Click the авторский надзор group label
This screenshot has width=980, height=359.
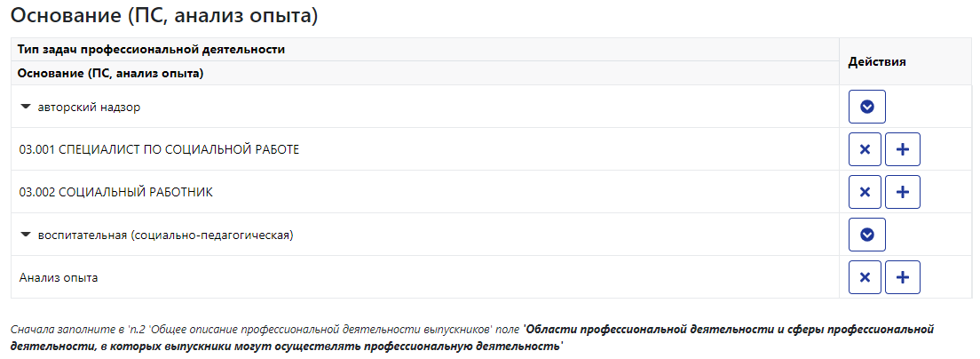click(90, 108)
